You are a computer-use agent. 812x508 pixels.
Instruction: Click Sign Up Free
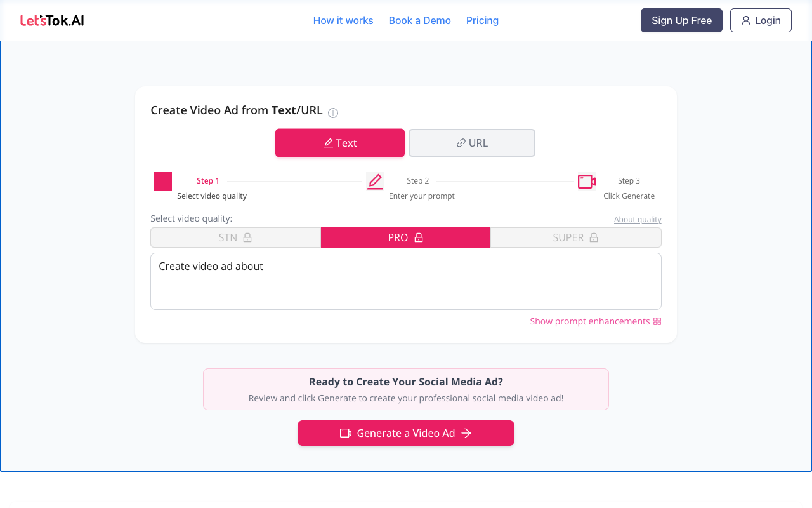(x=681, y=20)
